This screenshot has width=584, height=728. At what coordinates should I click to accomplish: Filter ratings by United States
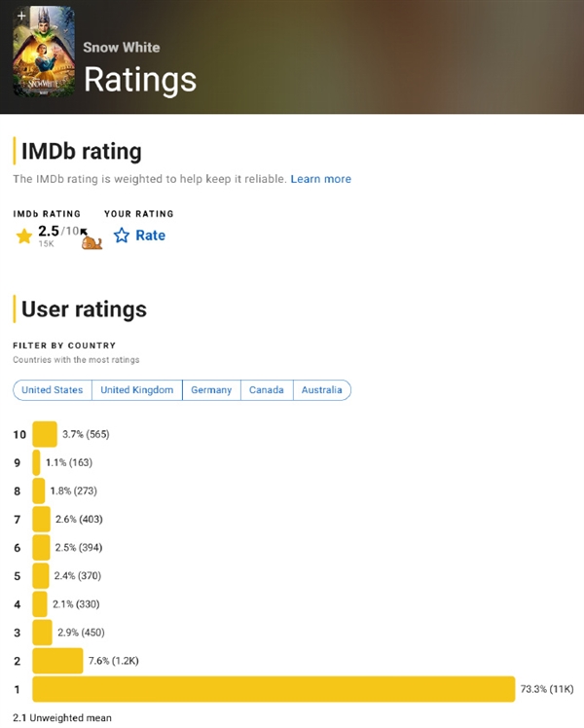(x=52, y=390)
